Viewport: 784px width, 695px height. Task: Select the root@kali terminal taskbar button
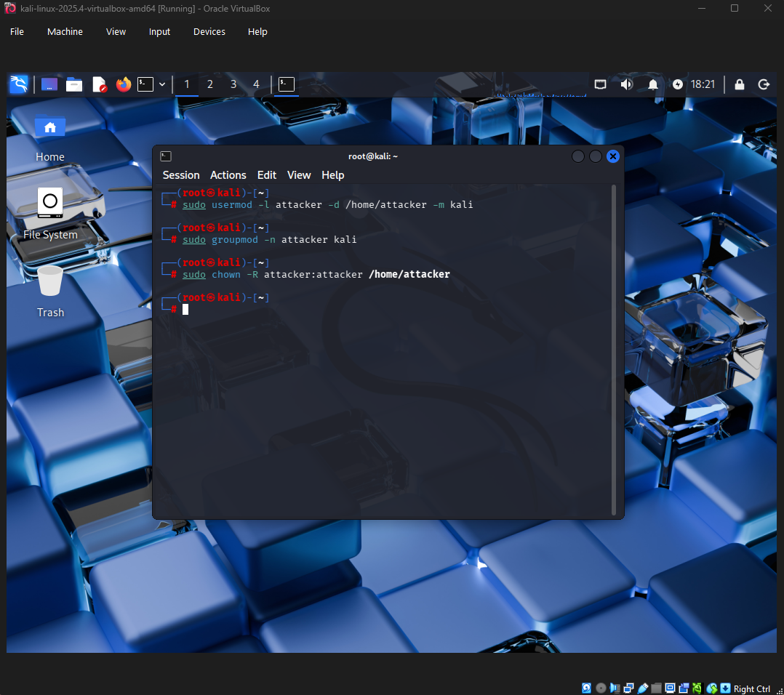(287, 84)
